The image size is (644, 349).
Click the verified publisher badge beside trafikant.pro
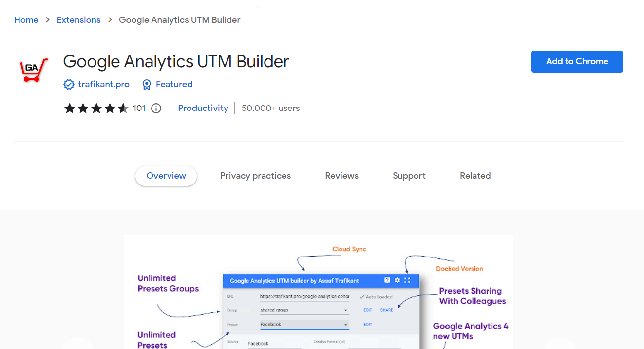pyautogui.click(x=69, y=84)
